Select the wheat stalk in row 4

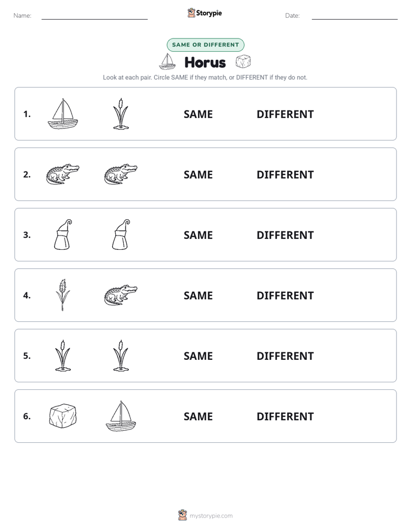click(x=63, y=295)
